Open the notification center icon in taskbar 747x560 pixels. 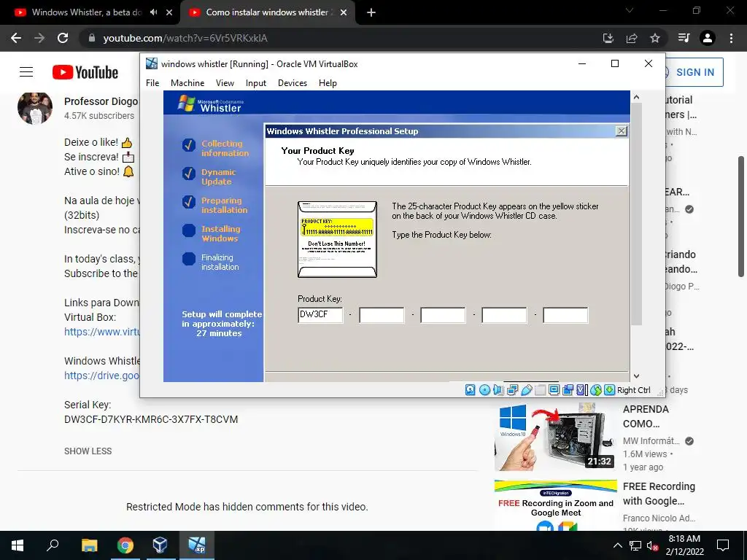pos(723,545)
